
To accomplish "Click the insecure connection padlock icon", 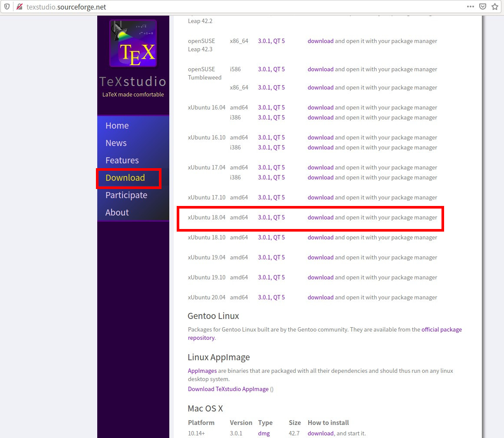I will pos(20,7).
